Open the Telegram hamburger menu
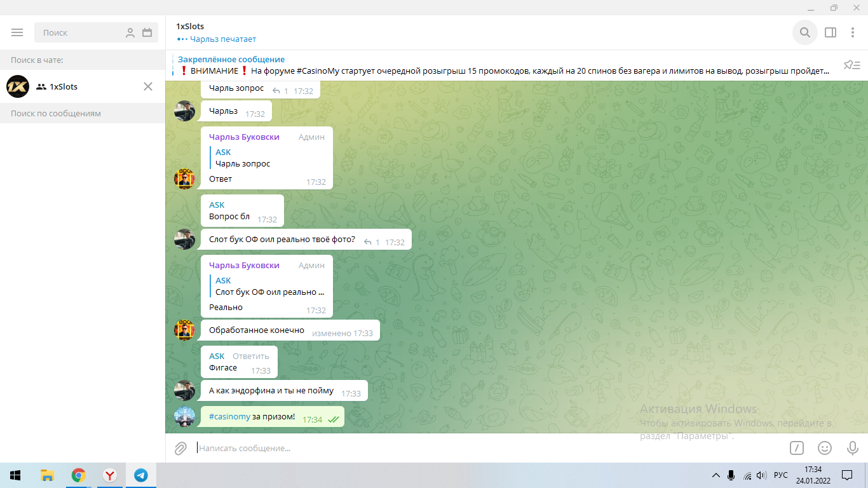The width and height of the screenshot is (868, 488). (17, 32)
